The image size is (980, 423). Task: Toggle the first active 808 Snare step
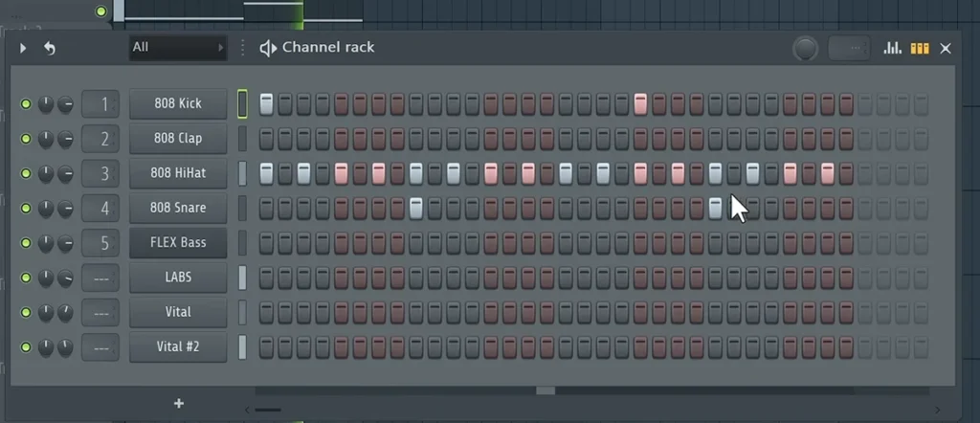[x=416, y=208]
